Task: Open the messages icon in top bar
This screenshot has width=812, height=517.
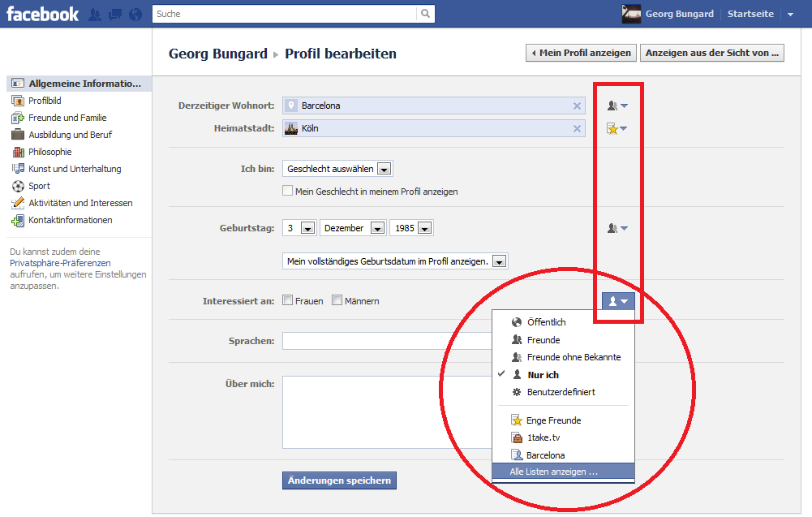Action: (x=114, y=15)
